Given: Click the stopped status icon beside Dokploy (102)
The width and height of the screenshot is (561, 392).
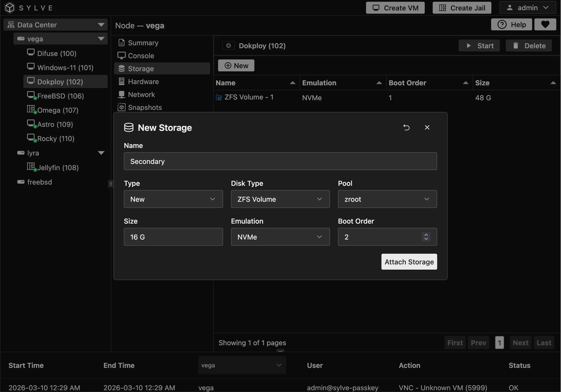Looking at the screenshot, I should coord(228,46).
